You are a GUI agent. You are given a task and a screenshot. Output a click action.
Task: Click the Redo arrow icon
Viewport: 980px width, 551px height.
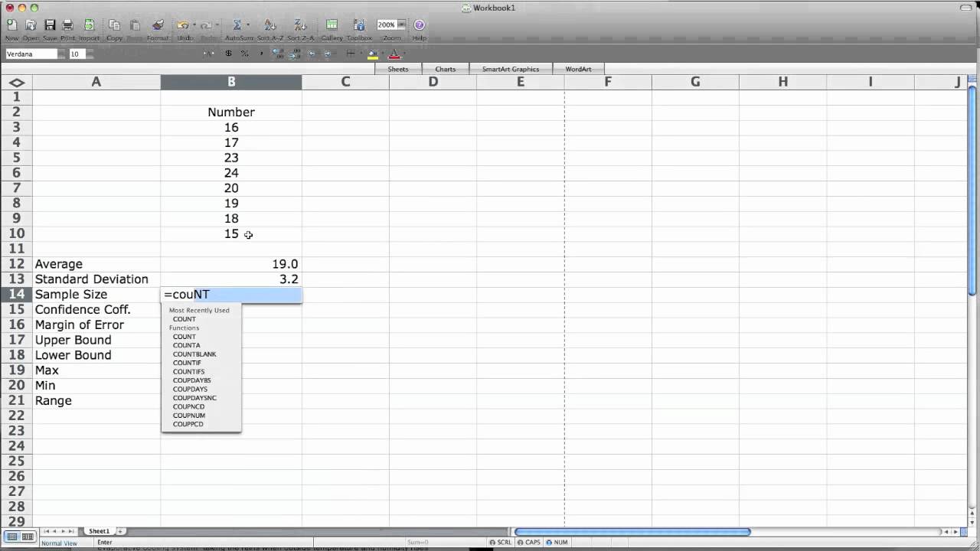[205, 25]
